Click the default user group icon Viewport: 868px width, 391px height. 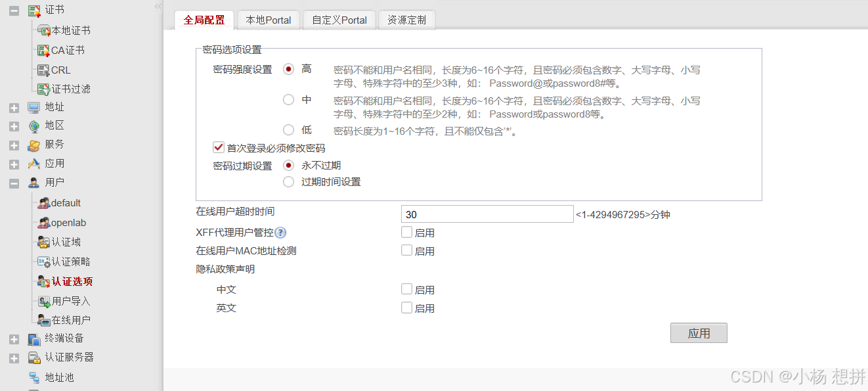(44, 203)
